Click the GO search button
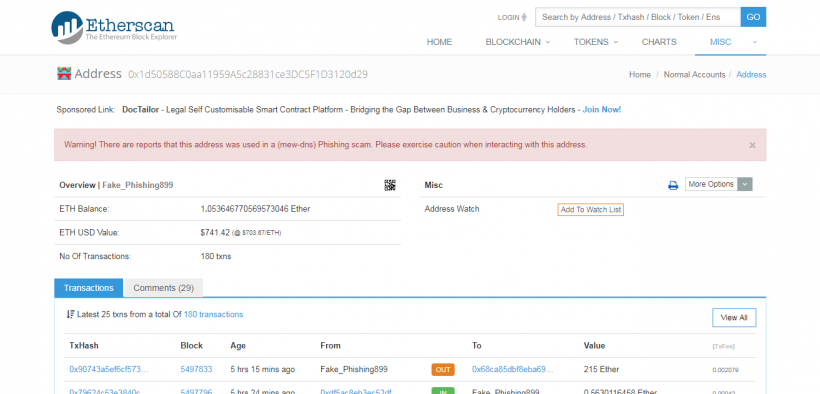This screenshot has height=394, width=820. pyautogui.click(x=753, y=17)
